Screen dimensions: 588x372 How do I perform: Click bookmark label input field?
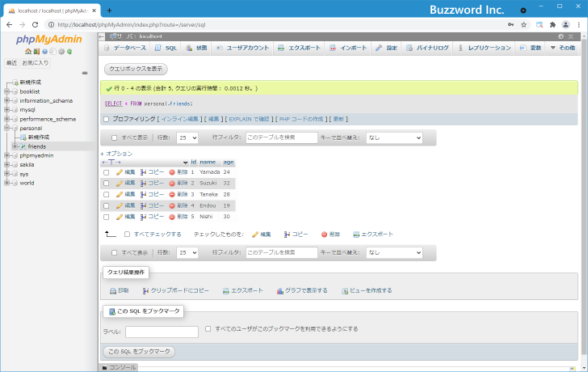point(162,332)
